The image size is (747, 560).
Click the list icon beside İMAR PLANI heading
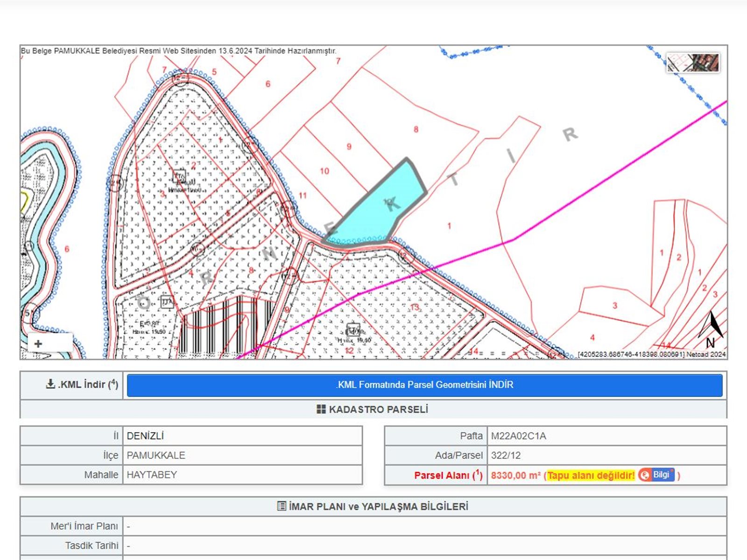[x=282, y=506]
